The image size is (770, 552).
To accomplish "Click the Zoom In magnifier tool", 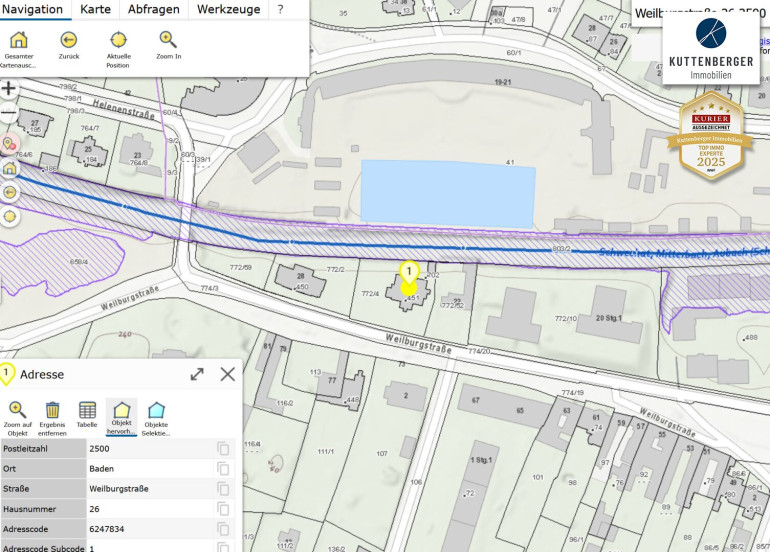I will 169,41.
